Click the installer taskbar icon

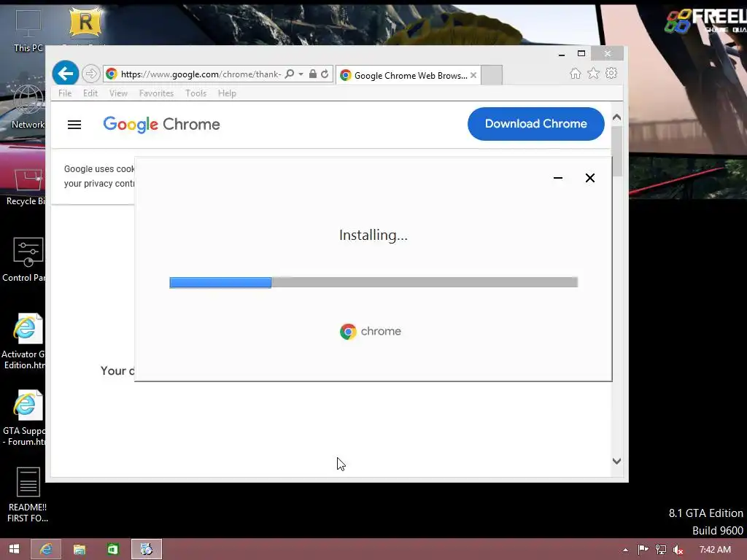(x=146, y=549)
